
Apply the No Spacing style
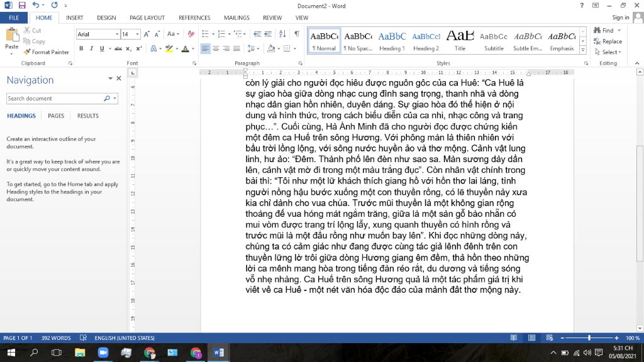pyautogui.click(x=358, y=41)
